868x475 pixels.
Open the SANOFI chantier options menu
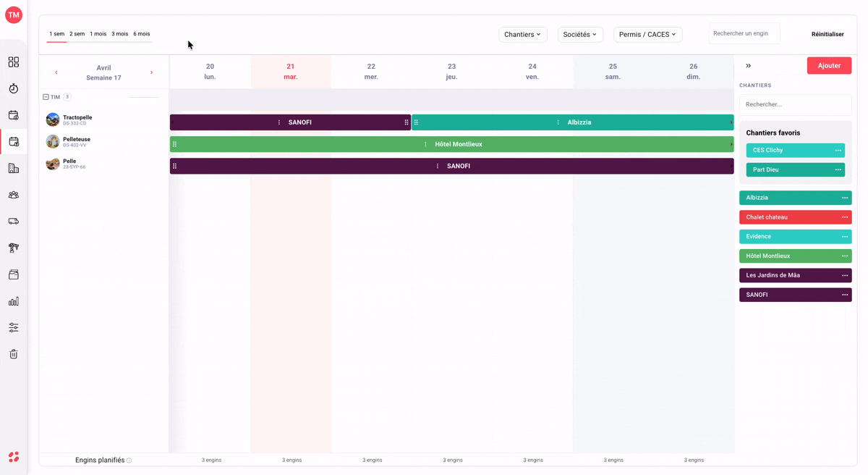(845, 295)
